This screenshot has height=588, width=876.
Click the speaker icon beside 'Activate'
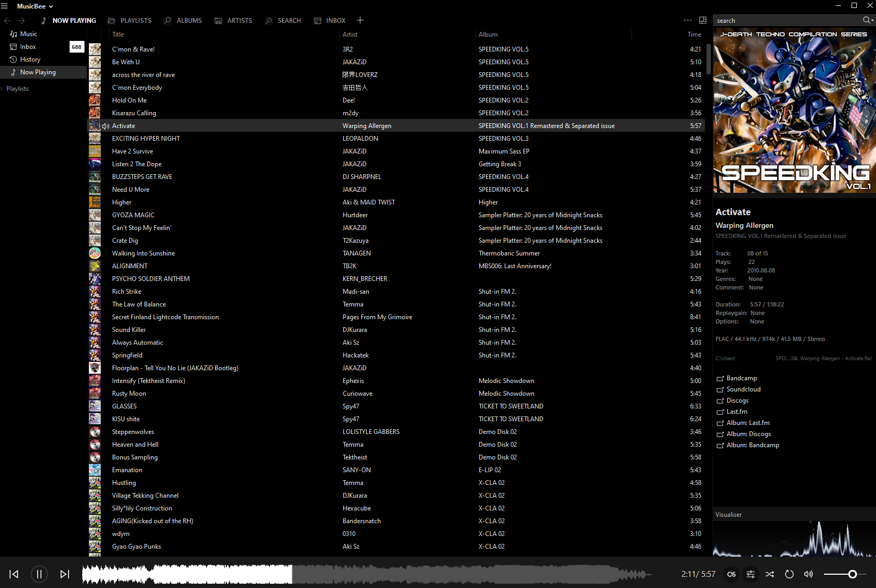point(106,126)
